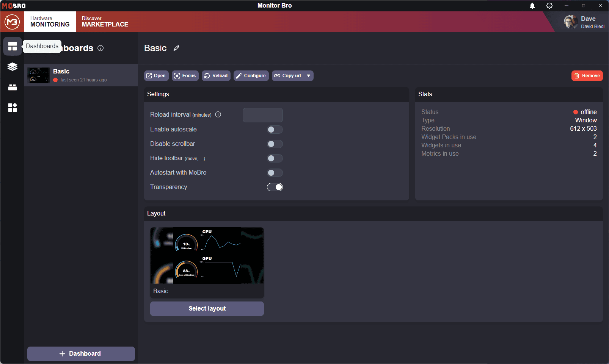Screen dimensions: 609x364
Task: Open the layers stack sidebar icon
Action: (x=13, y=67)
